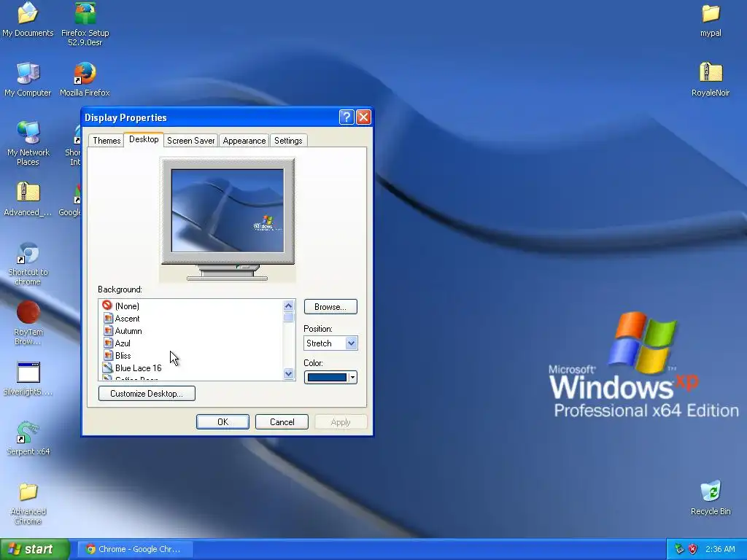The width and height of the screenshot is (747, 560).
Task: Click the network connection tray icon
Action: tap(679, 549)
